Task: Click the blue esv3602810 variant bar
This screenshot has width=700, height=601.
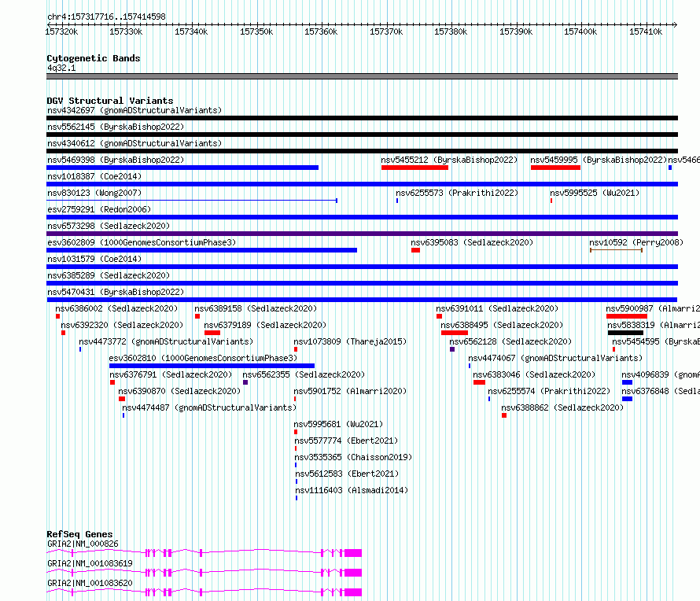Action: pyautogui.click(x=212, y=366)
